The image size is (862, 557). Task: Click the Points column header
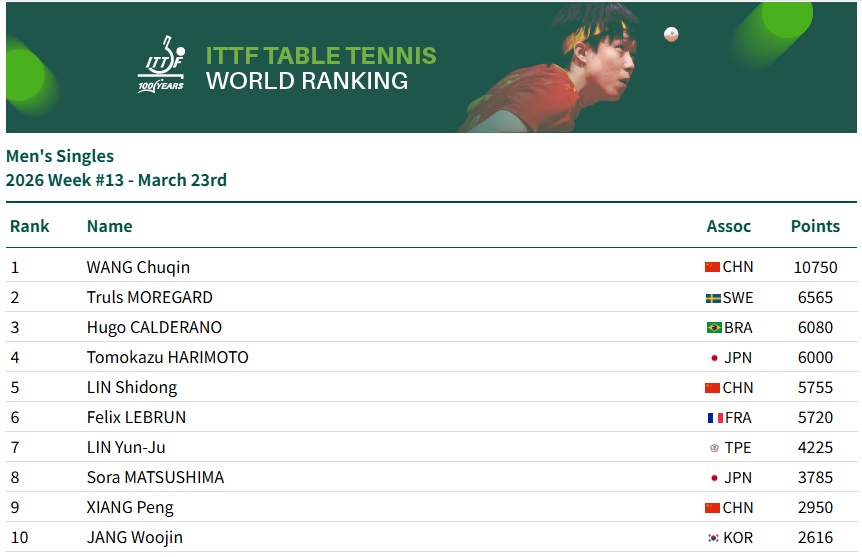tap(815, 226)
